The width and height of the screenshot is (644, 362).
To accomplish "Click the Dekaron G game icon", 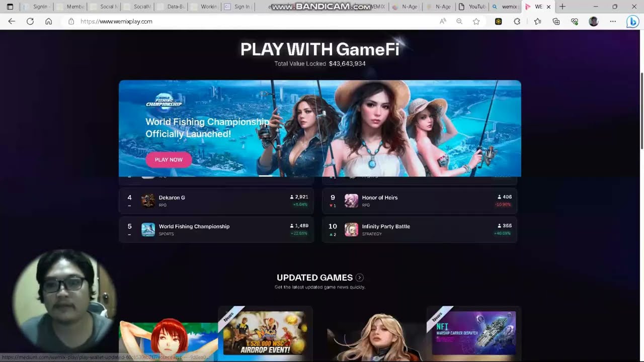I will (148, 201).
